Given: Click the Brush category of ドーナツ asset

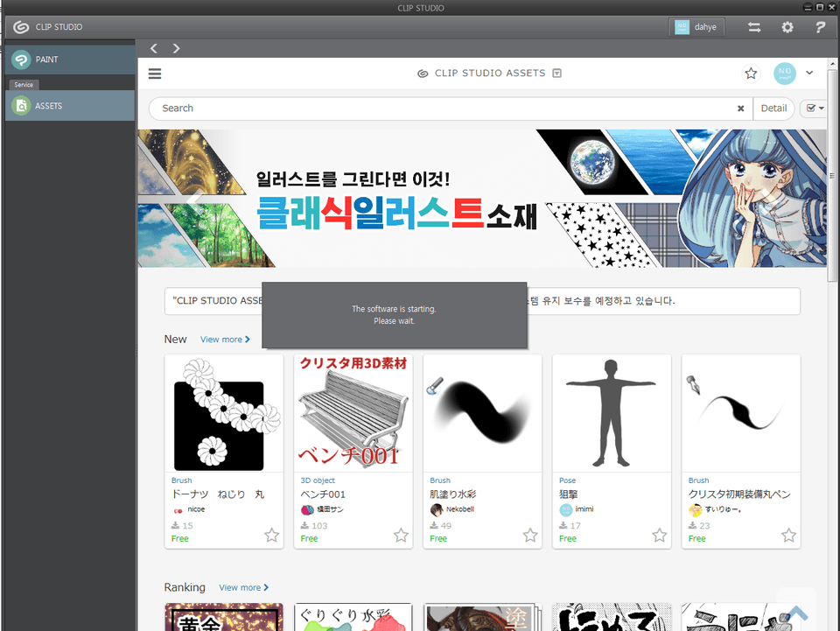Looking at the screenshot, I should tap(182, 480).
